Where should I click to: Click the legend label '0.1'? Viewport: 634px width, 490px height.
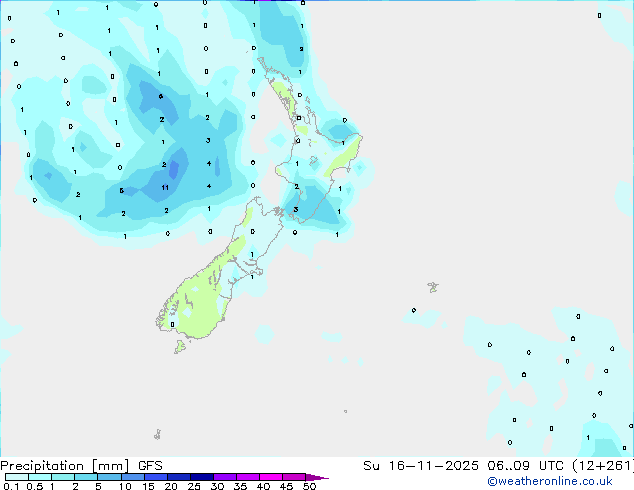pyautogui.click(x=11, y=486)
